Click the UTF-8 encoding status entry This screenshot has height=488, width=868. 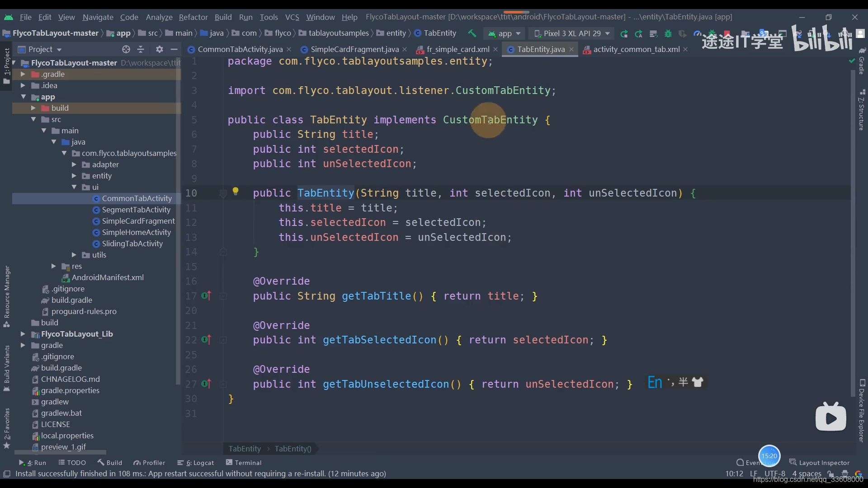point(775,474)
